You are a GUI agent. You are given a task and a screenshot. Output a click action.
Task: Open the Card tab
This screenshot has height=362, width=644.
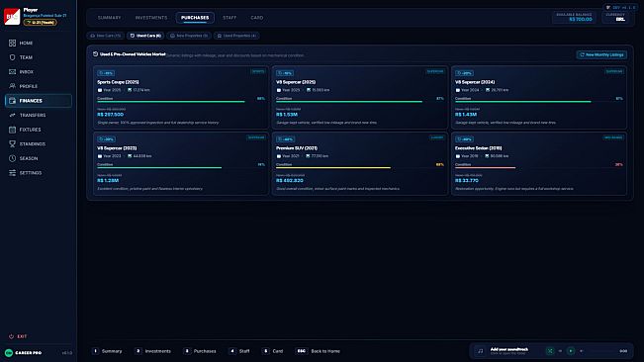(257, 18)
